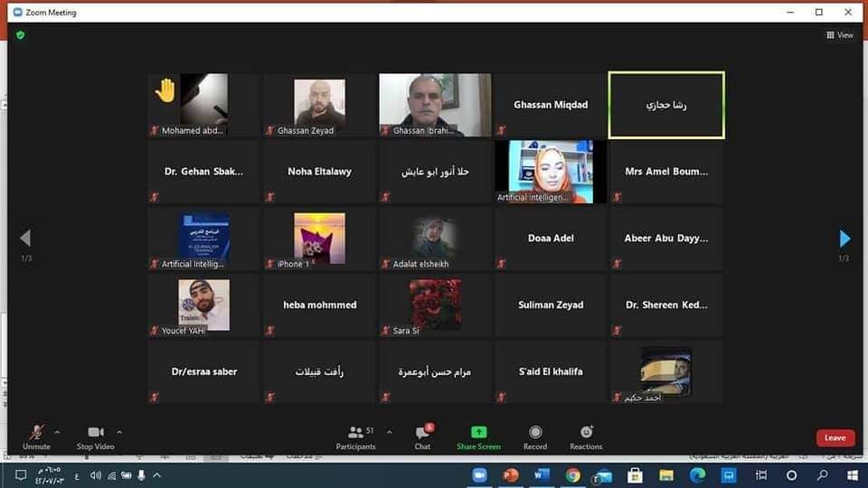
Task: Go to previous page of participants
Action: tap(25, 239)
